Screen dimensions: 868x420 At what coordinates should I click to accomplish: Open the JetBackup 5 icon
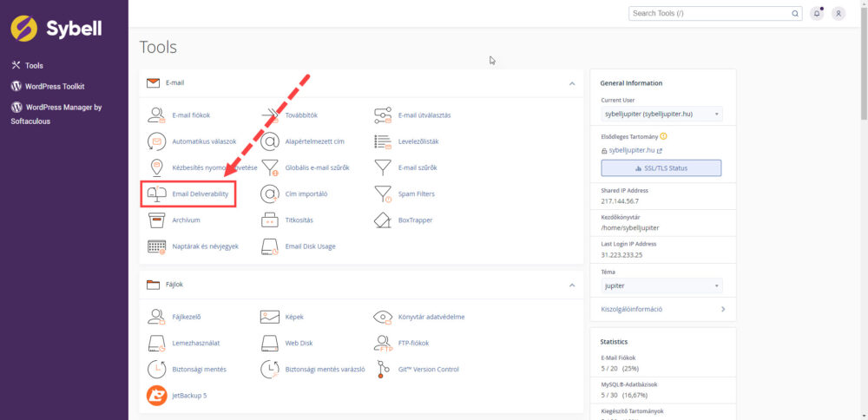[156, 395]
